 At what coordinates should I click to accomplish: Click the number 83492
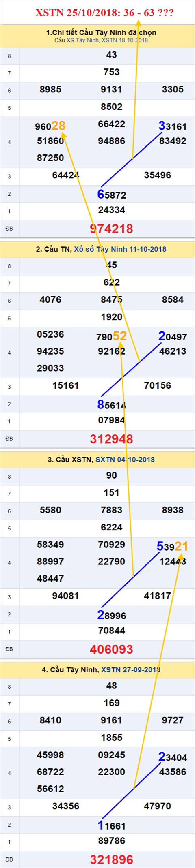click(x=173, y=141)
